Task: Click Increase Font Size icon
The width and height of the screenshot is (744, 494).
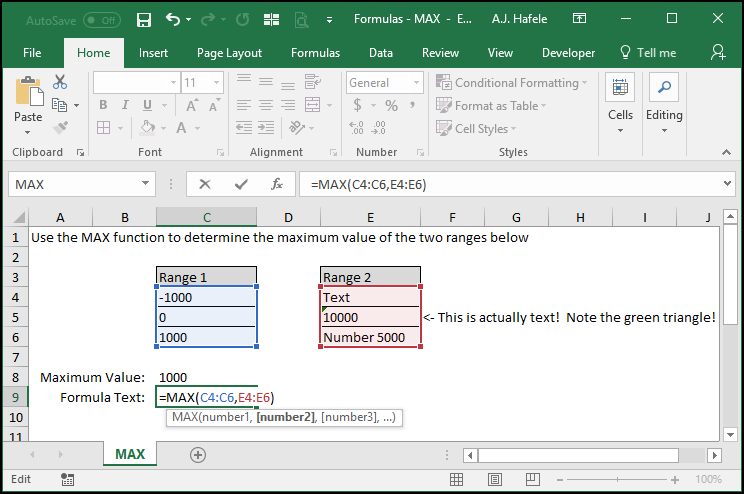Action: 192,105
